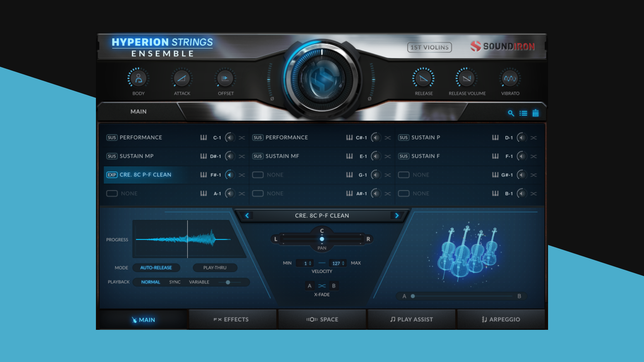Click the Release Volume knob
644x362 pixels.
point(467,78)
